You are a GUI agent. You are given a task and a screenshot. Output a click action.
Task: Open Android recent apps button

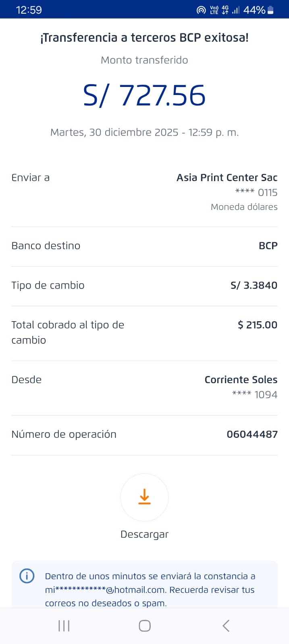(64, 625)
